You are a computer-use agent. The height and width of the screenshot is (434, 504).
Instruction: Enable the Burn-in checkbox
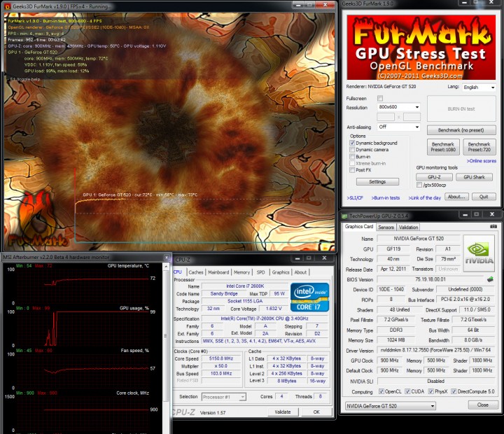pos(352,157)
